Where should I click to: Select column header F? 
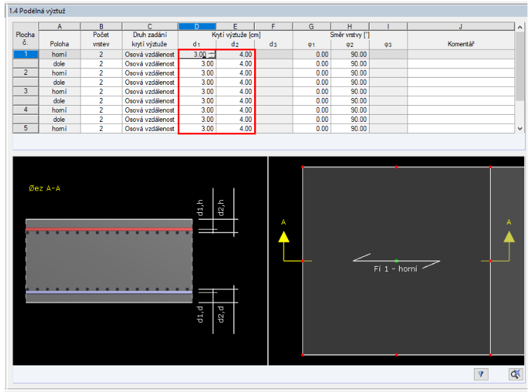(274, 27)
